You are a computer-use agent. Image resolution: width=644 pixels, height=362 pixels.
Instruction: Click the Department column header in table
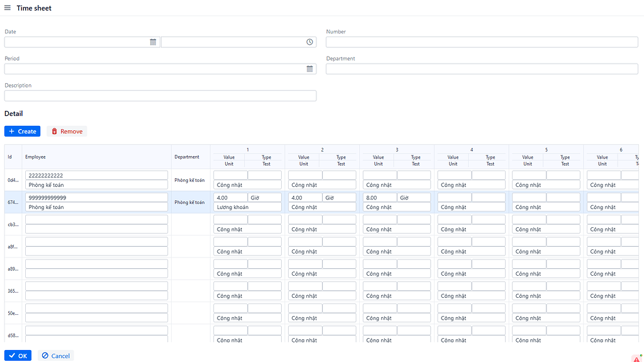click(x=187, y=157)
